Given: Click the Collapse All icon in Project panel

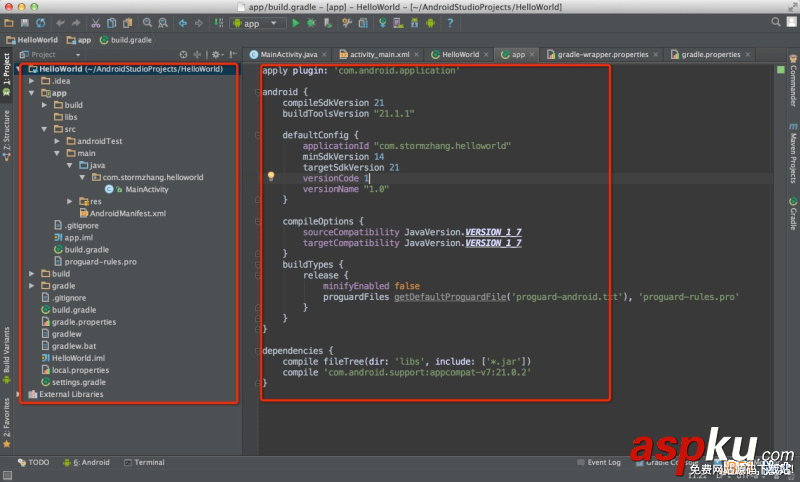Looking at the screenshot, I should pos(197,55).
